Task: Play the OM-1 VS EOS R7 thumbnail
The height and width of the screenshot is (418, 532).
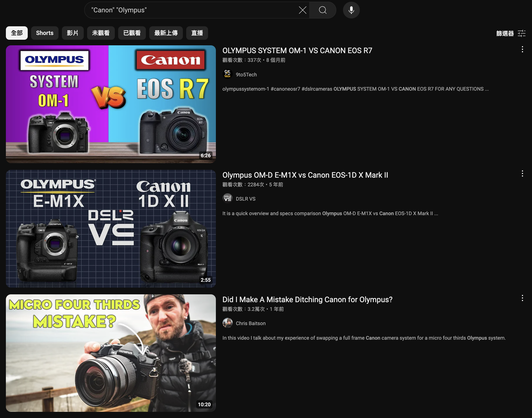Action: (111, 104)
